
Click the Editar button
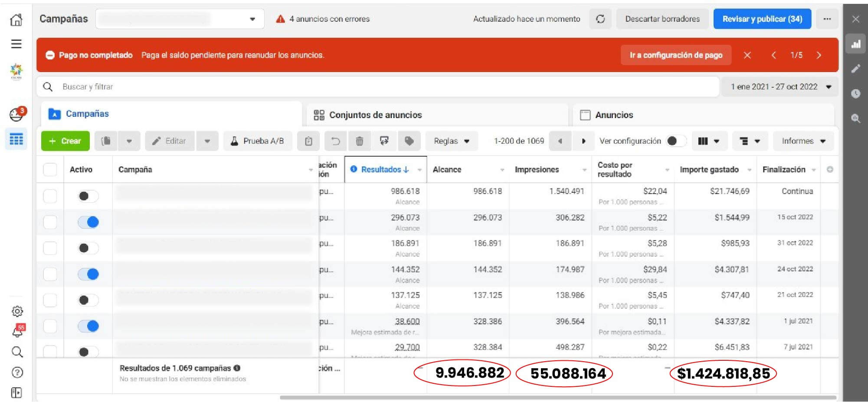coord(170,141)
